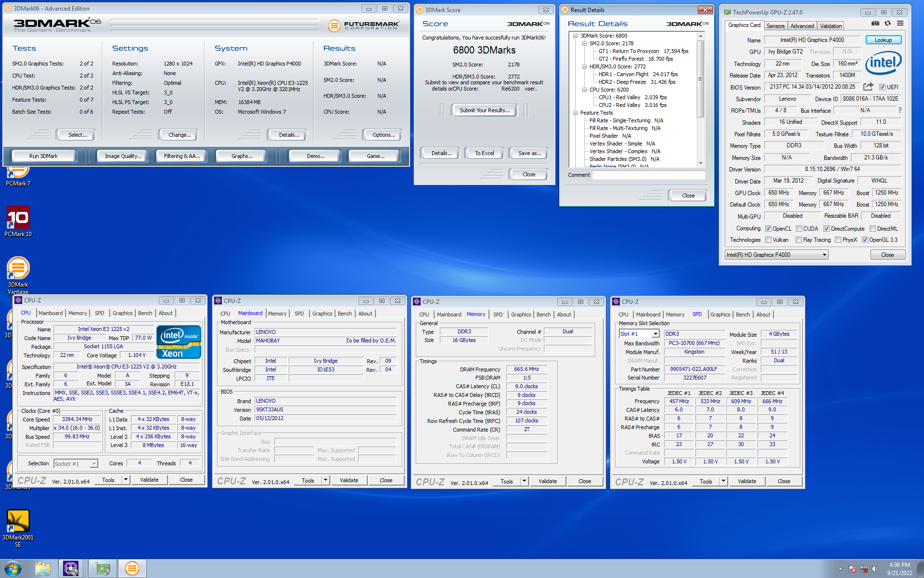
Task: Toggle the Ray Tracing checkbox
Action: point(798,240)
